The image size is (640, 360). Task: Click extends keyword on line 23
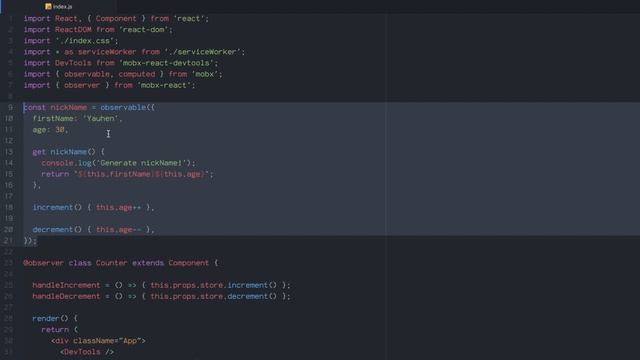point(148,263)
